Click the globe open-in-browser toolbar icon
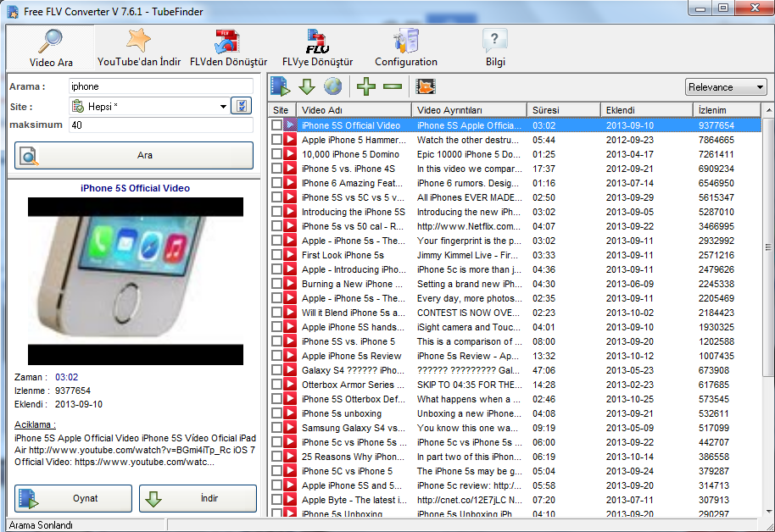 tap(333, 86)
